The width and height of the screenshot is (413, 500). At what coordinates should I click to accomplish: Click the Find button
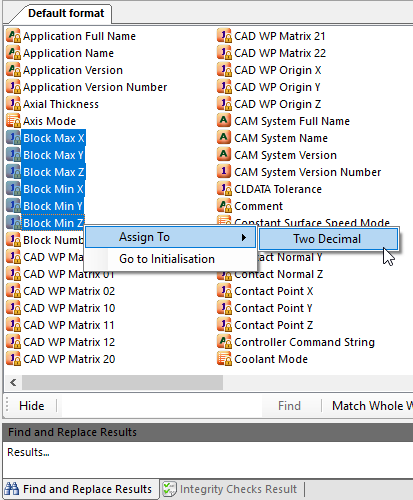289,406
